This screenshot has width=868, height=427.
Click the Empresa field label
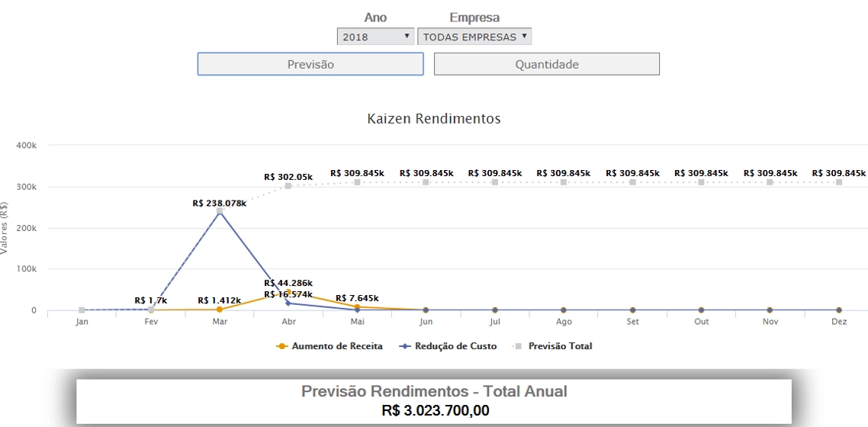coord(474,18)
